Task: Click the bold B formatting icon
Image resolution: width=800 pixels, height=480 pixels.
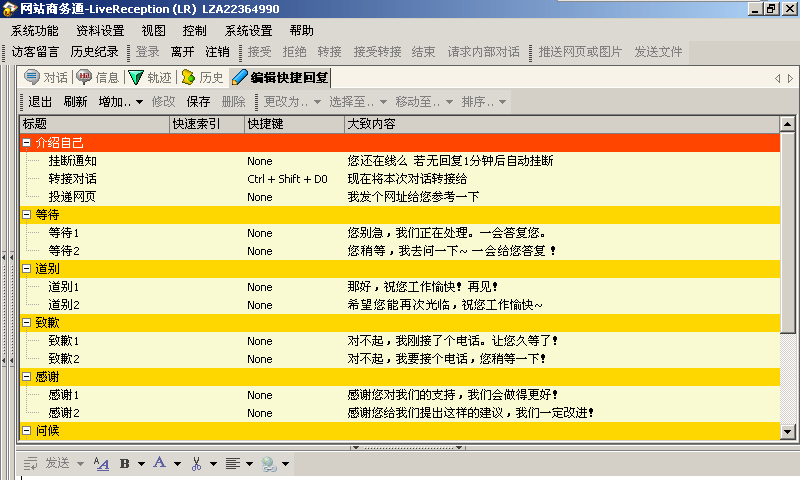Action: click(x=126, y=463)
